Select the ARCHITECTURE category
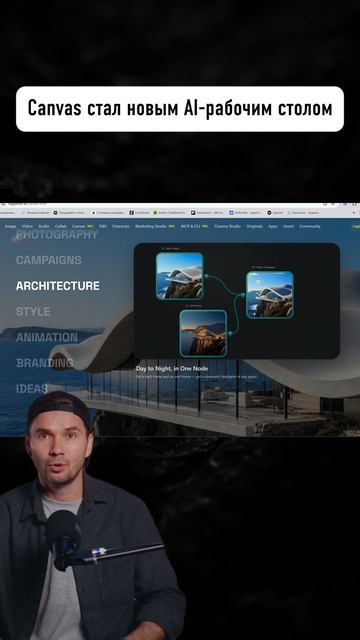The width and height of the screenshot is (360, 640). [58, 286]
